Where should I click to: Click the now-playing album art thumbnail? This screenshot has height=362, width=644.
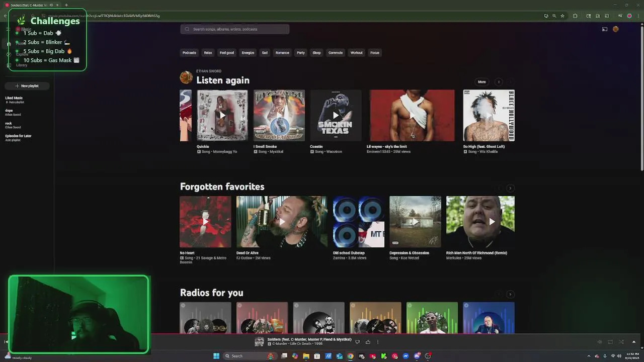point(259,342)
